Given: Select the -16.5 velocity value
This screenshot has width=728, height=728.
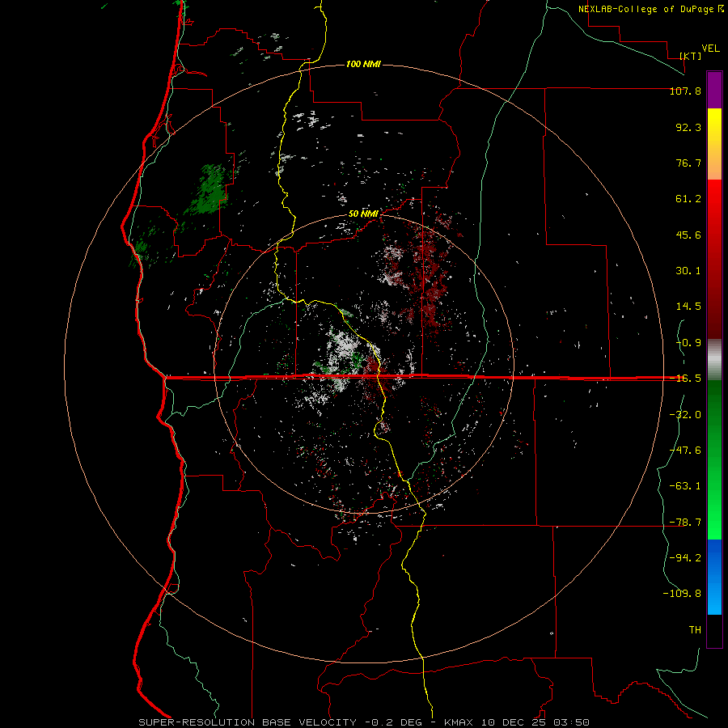Looking at the screenshot, I should 685,379.
